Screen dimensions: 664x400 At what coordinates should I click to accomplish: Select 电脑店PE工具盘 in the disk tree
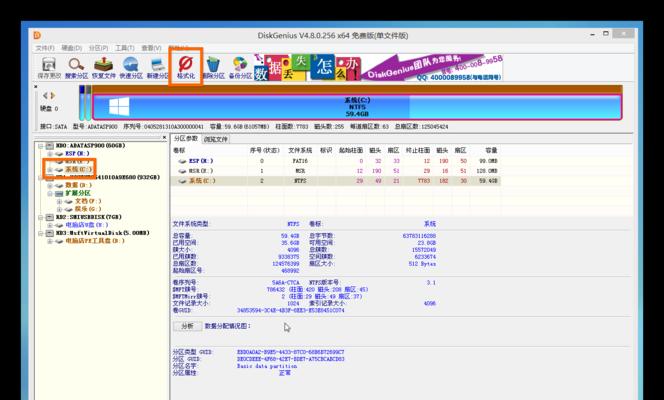(95, 241)
